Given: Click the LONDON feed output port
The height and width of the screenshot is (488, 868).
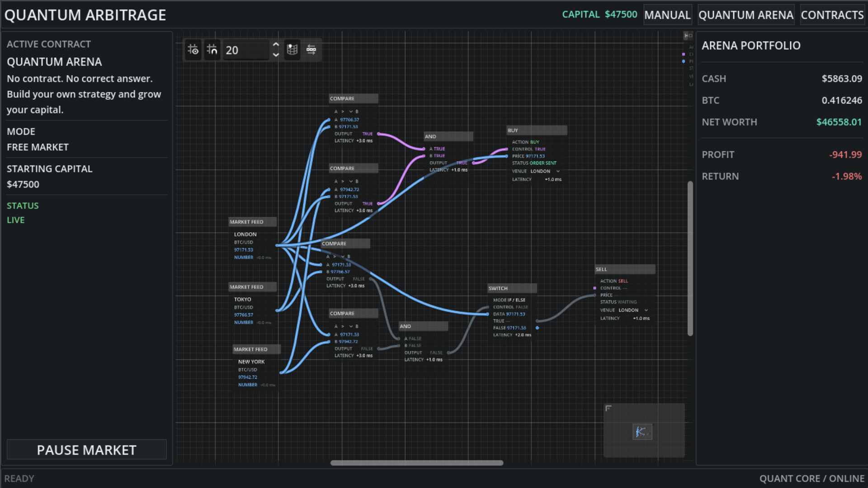Looking at the screenshot, I should 277,245.
